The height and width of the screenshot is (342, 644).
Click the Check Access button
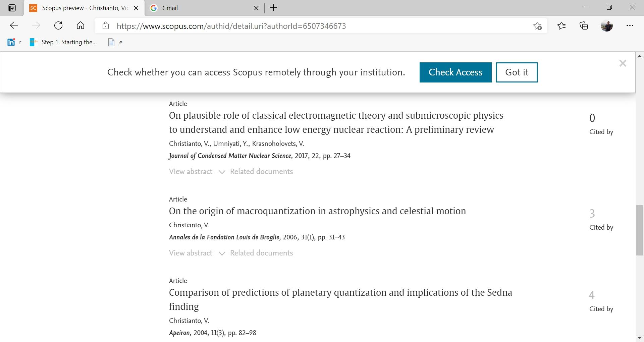click(x=455, y=72)
